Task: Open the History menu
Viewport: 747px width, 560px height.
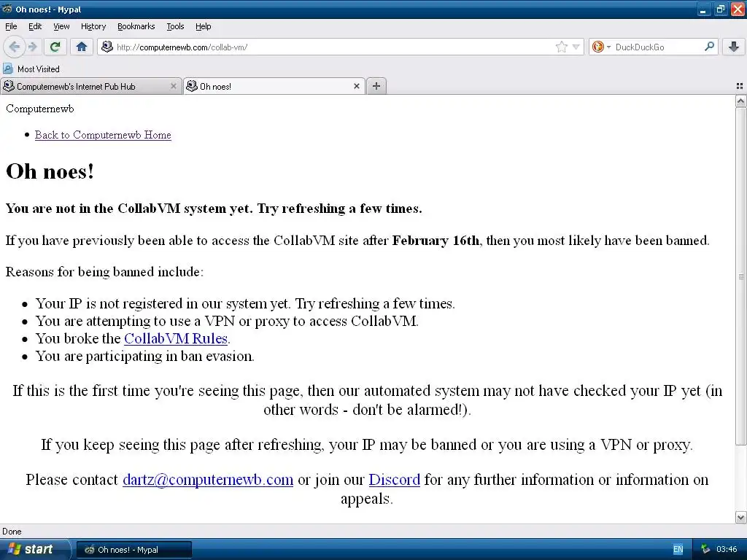Action: (93, 26)
